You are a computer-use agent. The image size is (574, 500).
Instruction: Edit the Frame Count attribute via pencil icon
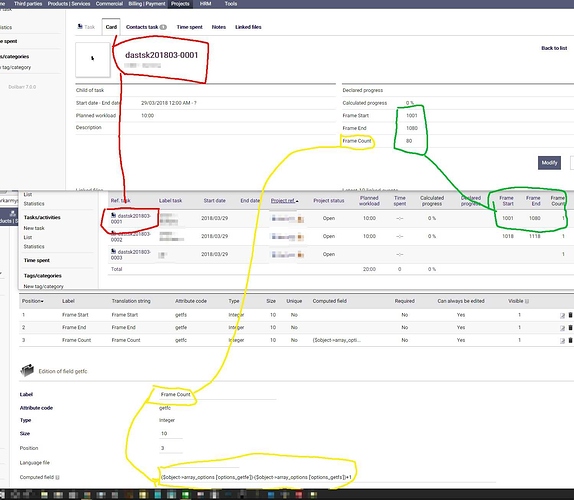(562, 340)
